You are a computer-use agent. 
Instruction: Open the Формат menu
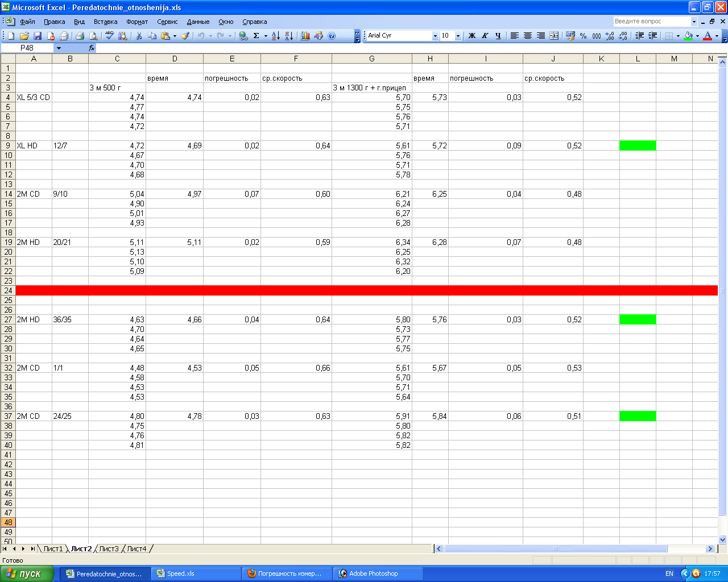click(137, 22)
